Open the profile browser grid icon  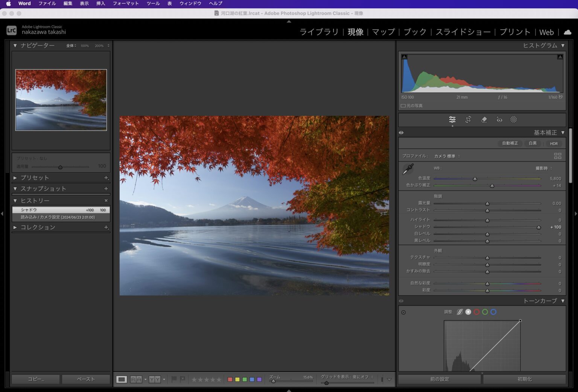pyautogui.click(x=557, y=156)
